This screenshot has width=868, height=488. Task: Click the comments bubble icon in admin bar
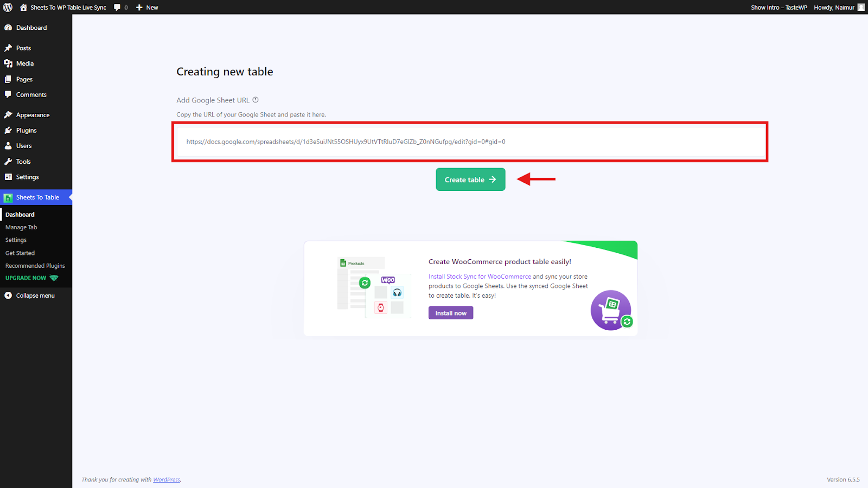point(117,8)
